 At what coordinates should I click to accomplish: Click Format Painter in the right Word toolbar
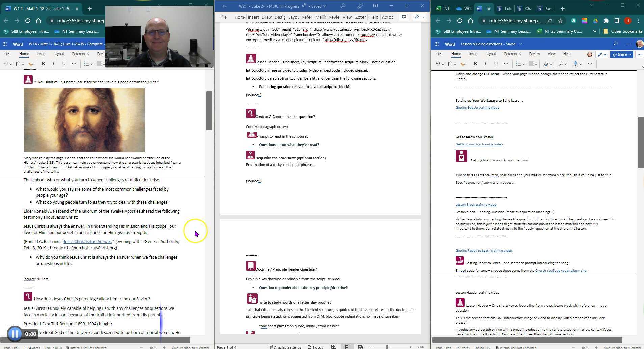(x=463, y=64)
